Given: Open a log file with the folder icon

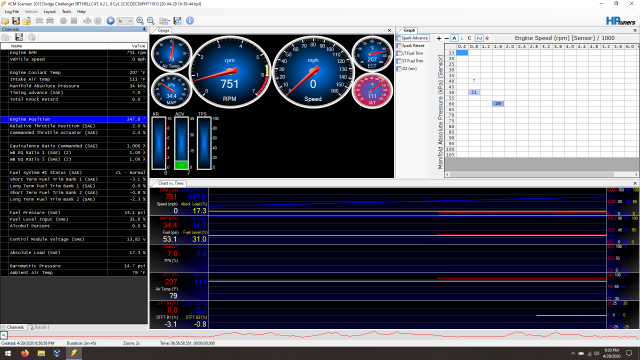Looking at the screenshot, I should pyautogui.click(x=5, y=21).
